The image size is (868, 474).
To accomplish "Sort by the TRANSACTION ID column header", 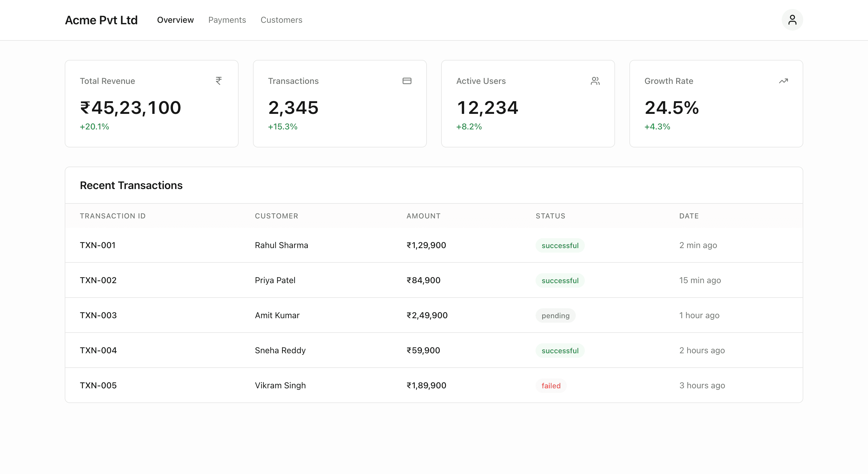I will click(x=112, y=216).
